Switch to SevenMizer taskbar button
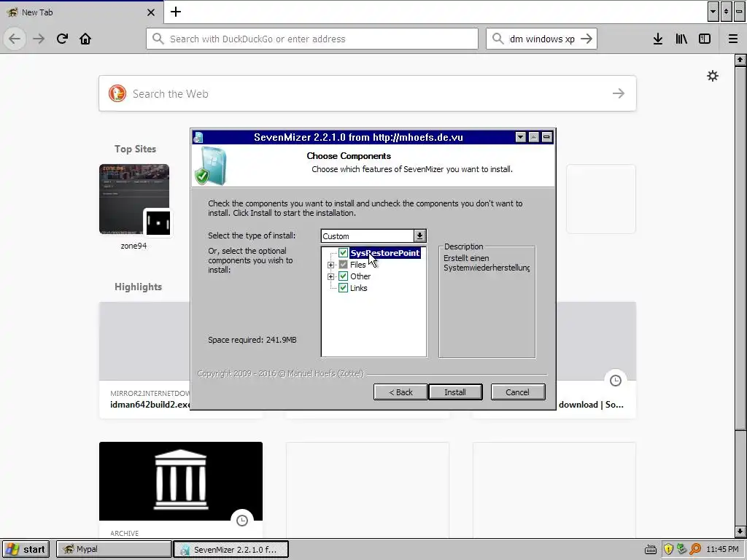Screen dimensions: 747x560 tap(231, 549)
